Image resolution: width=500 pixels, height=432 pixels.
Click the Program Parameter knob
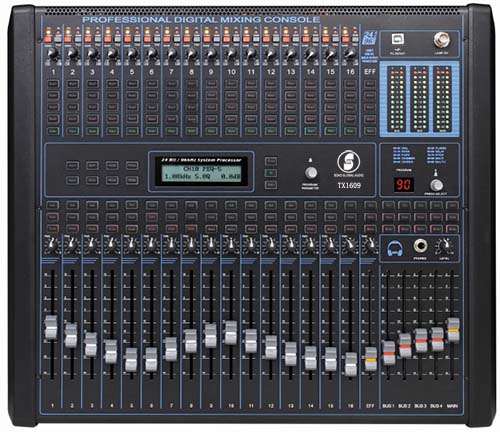tap(311, 173)
